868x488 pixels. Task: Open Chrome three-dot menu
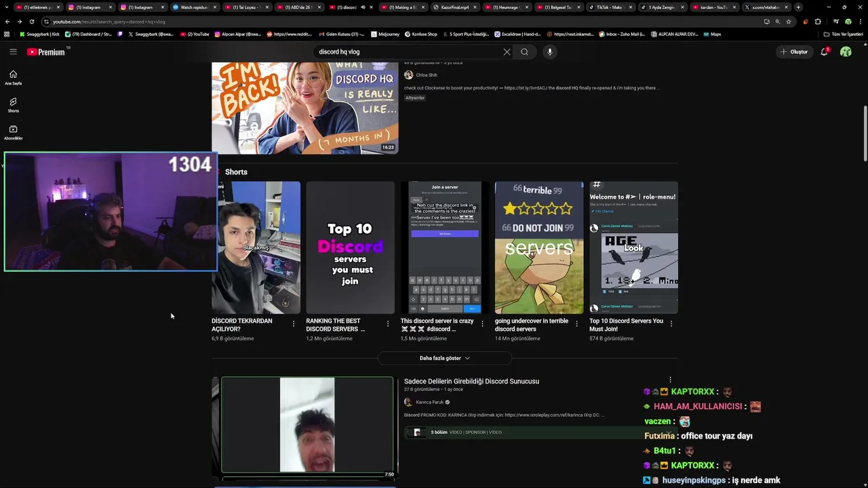(859, 22)
